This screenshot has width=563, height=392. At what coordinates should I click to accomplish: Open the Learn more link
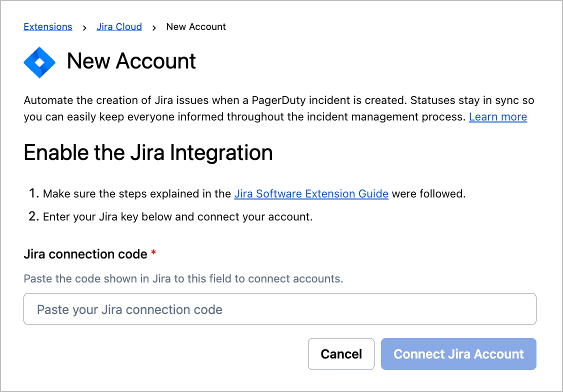click(497, 117)
